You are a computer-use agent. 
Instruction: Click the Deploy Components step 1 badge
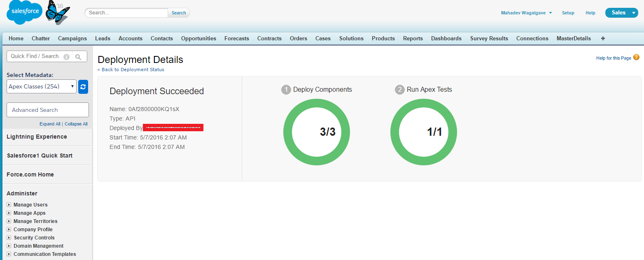click(286, 90)
